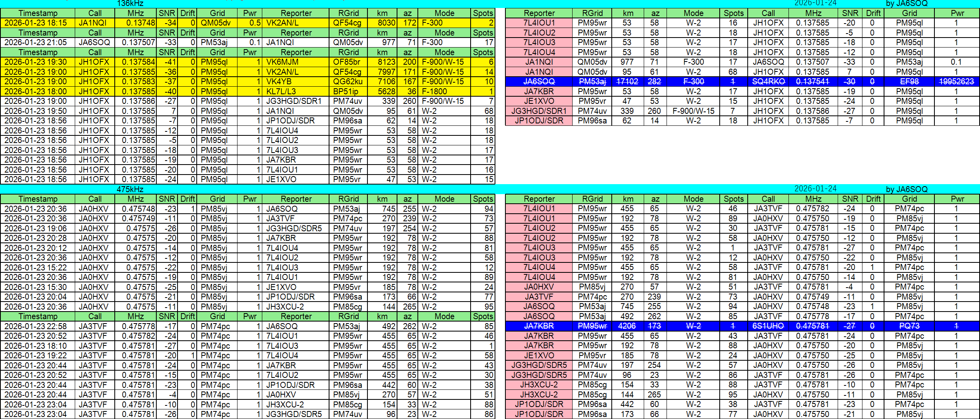Image resolution: width=980 pixels, height=419 pixels.
Task: Click the VK4YB reporter cell
Action: [x=279, y=81]
